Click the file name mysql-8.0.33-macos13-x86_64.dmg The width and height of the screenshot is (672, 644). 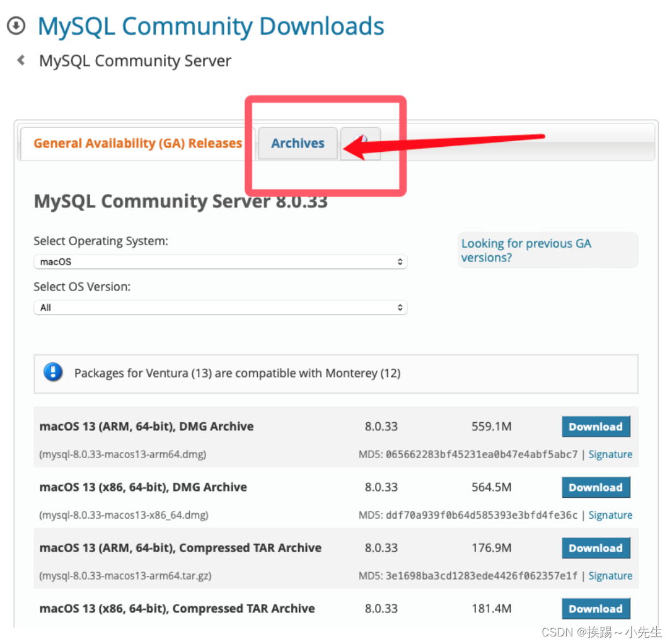click(124, 515)
